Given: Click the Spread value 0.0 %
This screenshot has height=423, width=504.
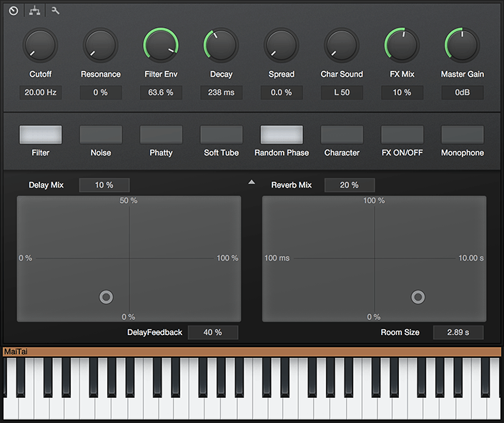Looking at the screenshot, I should pos(282,92).
